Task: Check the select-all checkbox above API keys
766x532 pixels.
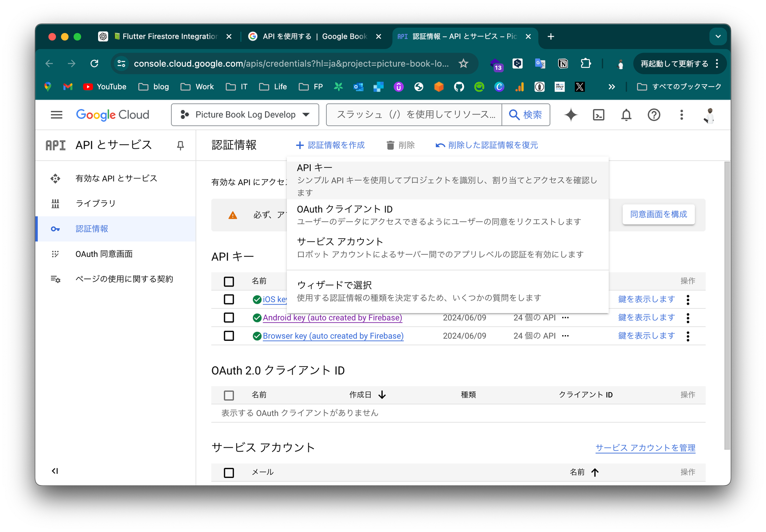Action: click(229, 281)
